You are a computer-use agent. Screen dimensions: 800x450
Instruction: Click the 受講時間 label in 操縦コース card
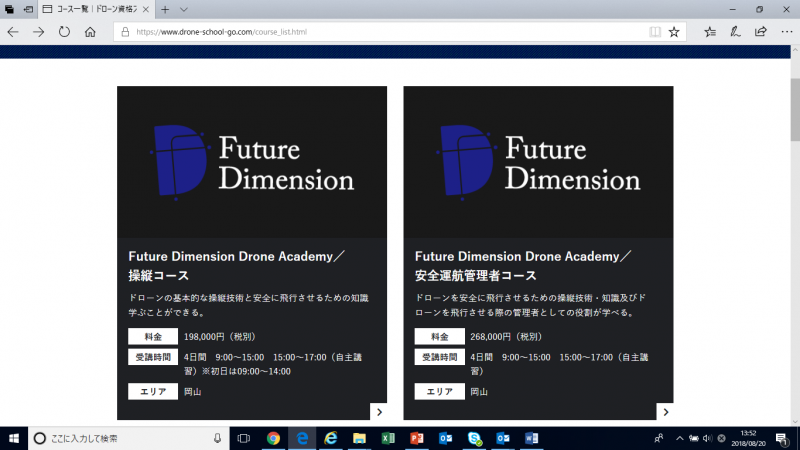pyautogui.click(x=153, y=357)
